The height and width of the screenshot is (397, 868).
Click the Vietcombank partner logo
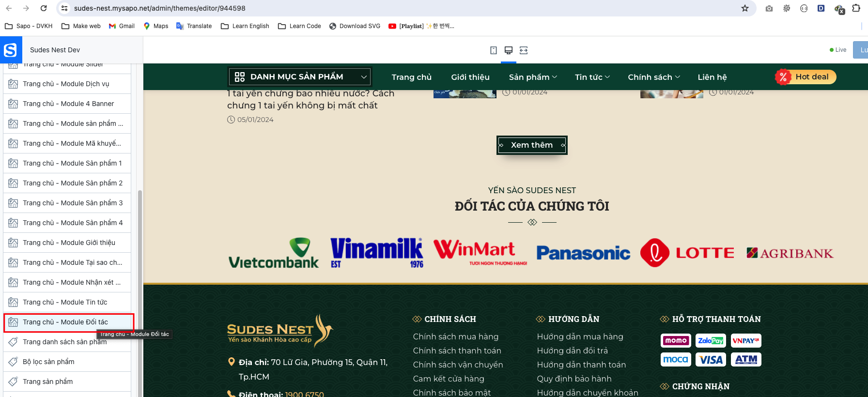(274, 253)
